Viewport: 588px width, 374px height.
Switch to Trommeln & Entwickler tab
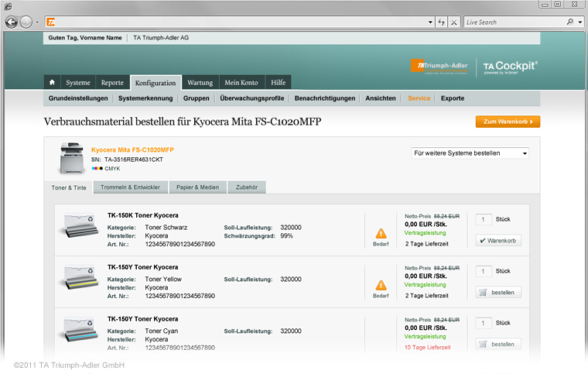point(130,187)
